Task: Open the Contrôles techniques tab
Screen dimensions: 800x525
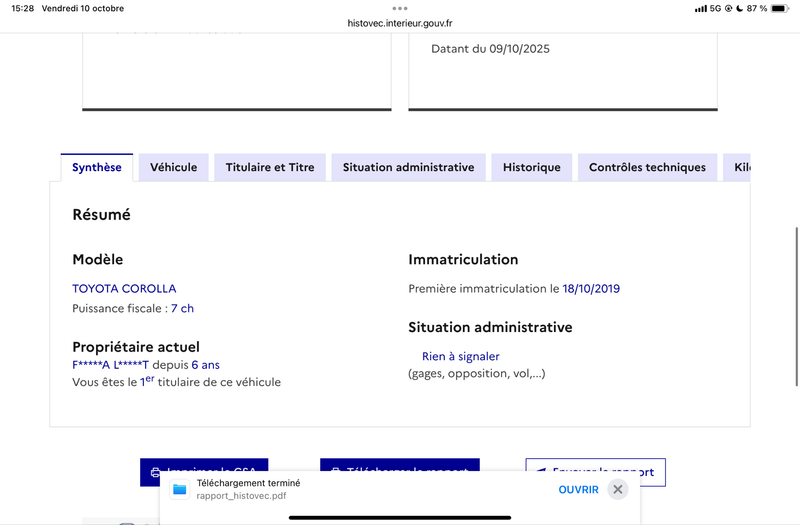Action: [647, 167]
